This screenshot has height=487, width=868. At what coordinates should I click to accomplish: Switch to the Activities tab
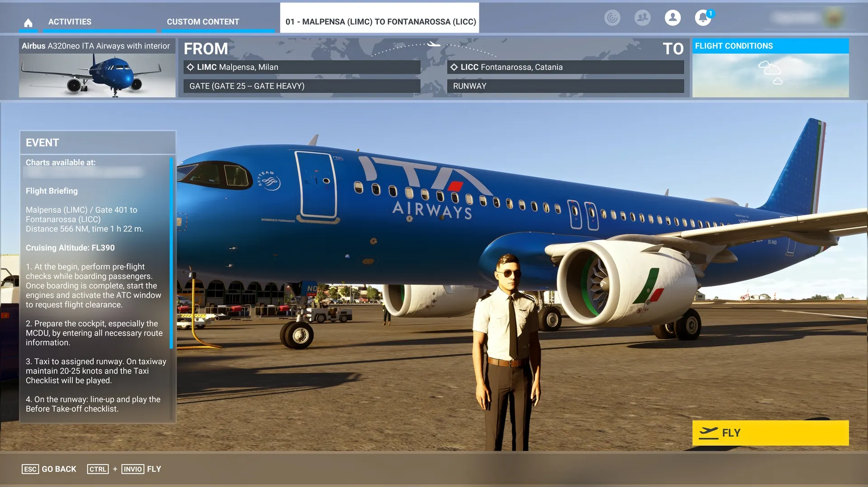point(70,22)
